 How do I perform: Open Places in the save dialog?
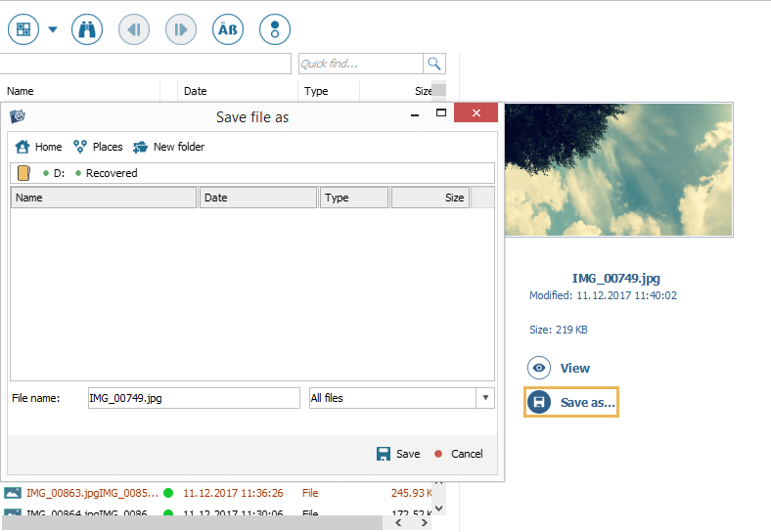coord(98,147)
